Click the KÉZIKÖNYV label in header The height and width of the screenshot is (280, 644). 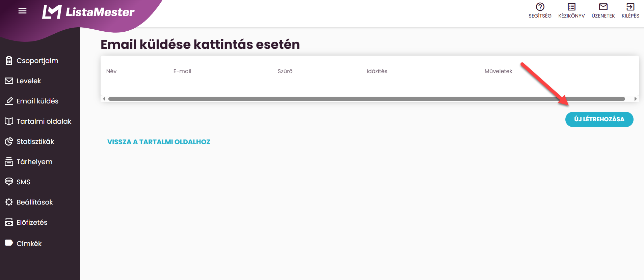tap(571, 16)
